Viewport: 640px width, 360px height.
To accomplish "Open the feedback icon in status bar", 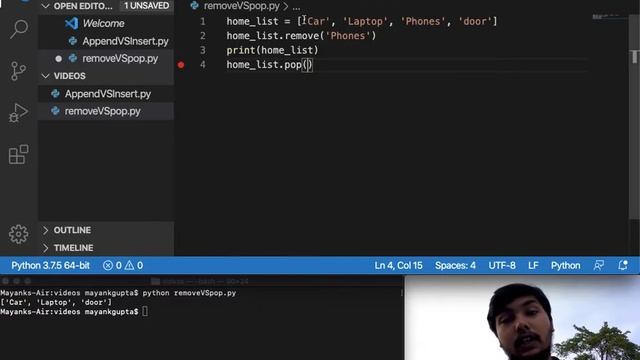I will click(x=598, y=265).
